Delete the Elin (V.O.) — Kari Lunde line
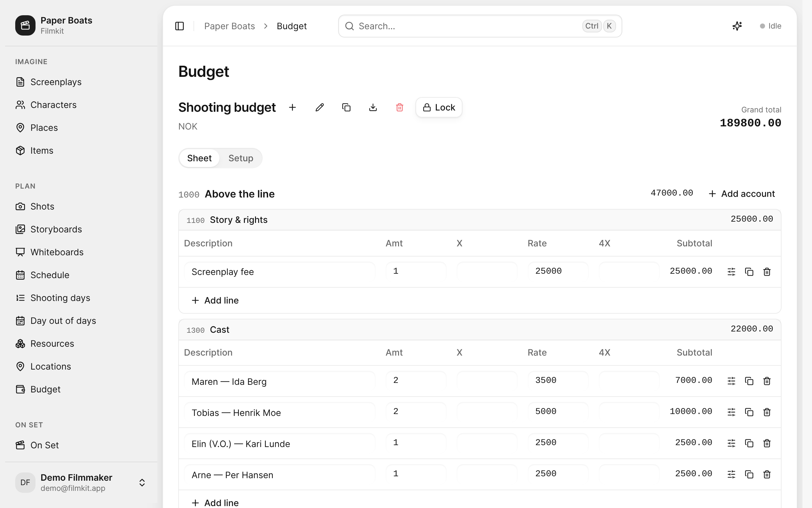 coord(767,443)
